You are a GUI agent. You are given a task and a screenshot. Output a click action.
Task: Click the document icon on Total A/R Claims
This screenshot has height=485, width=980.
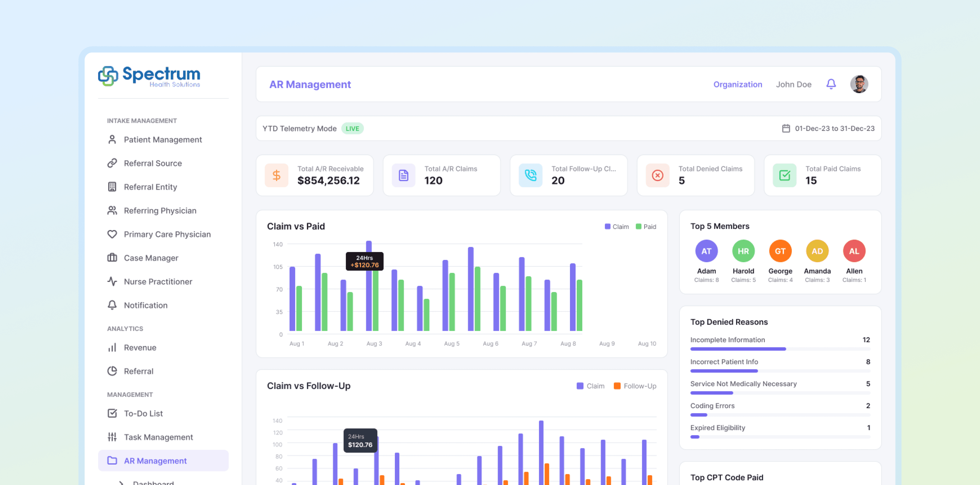[404, 175]
